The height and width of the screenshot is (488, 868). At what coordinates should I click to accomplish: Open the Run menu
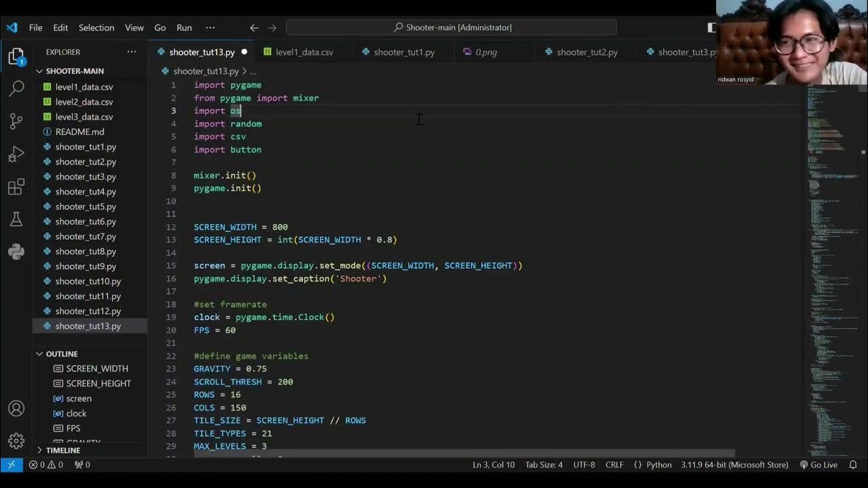click(x=184, y=28)
